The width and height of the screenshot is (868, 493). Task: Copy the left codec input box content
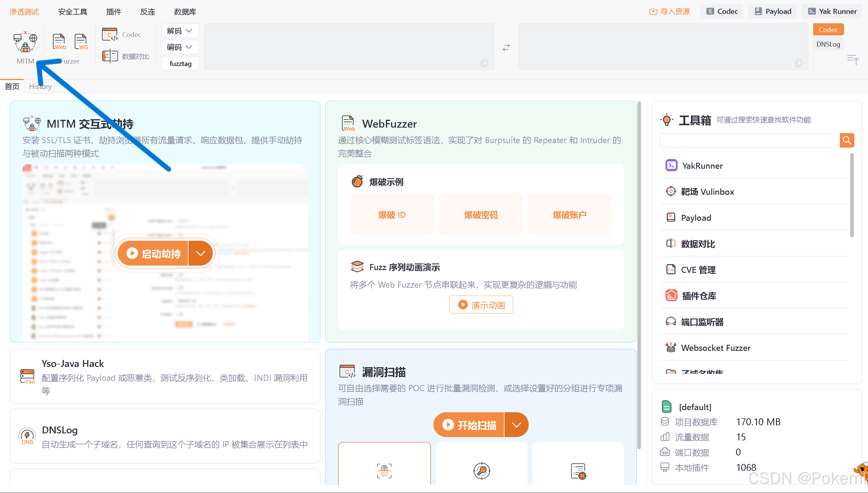click(x=485, y=63)
